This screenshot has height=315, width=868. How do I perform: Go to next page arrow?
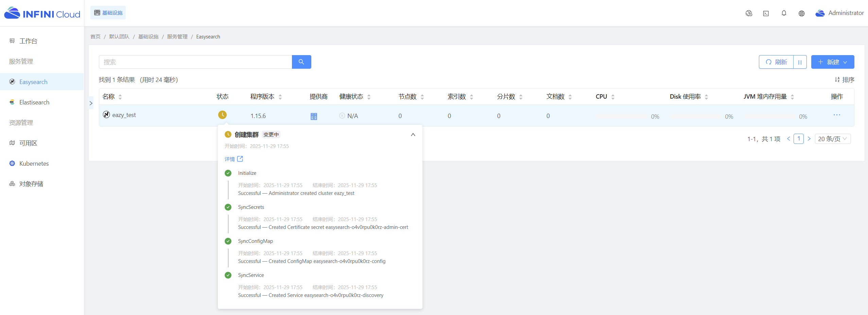[x=809, y=139]
